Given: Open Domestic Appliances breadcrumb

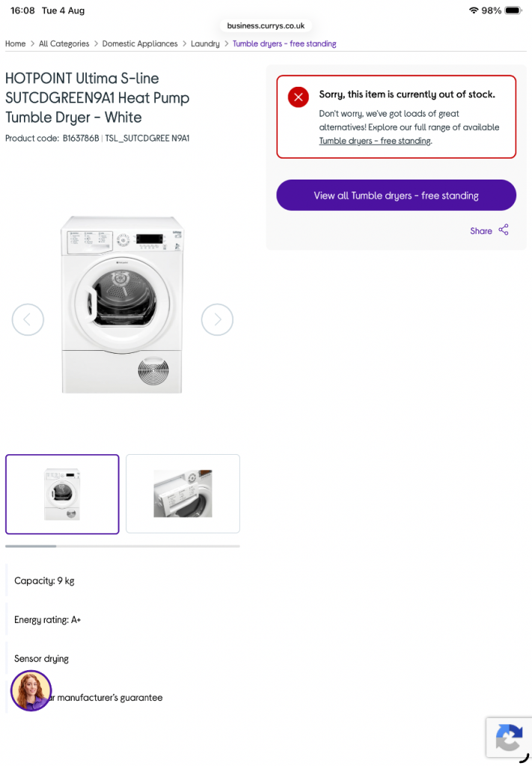Looking at the screenshot, I should (x=140, y=43).
